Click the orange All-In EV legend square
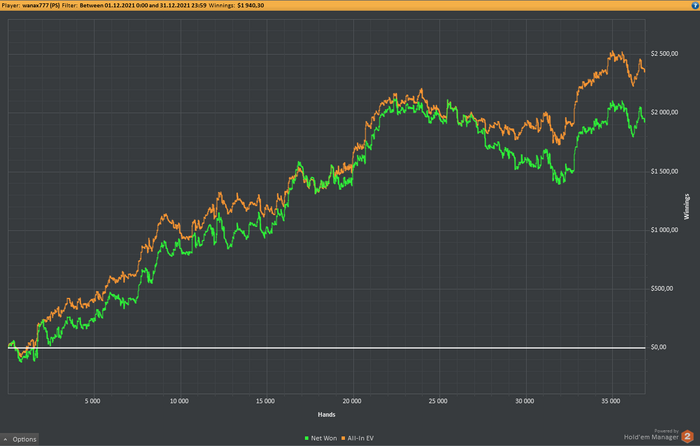This screenshot has width=700, height=446. (x=343, y=438)
